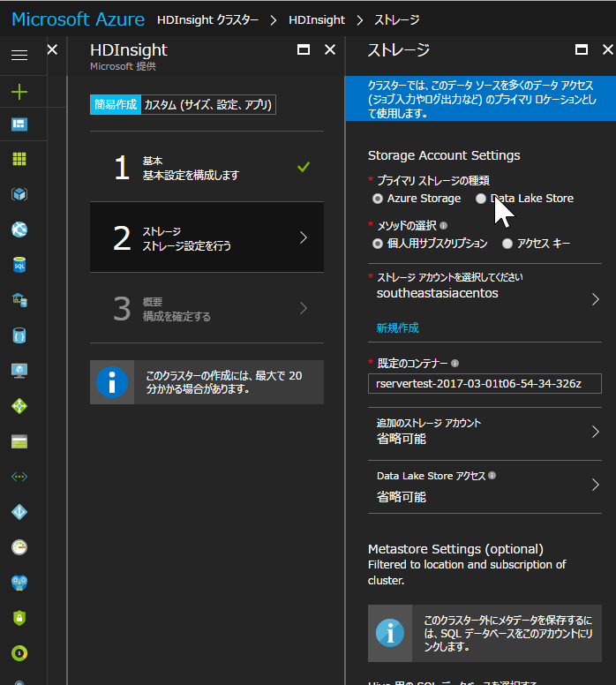
Task: Switch to 簡易作成 tab
Action: click(x=116, y=105)
